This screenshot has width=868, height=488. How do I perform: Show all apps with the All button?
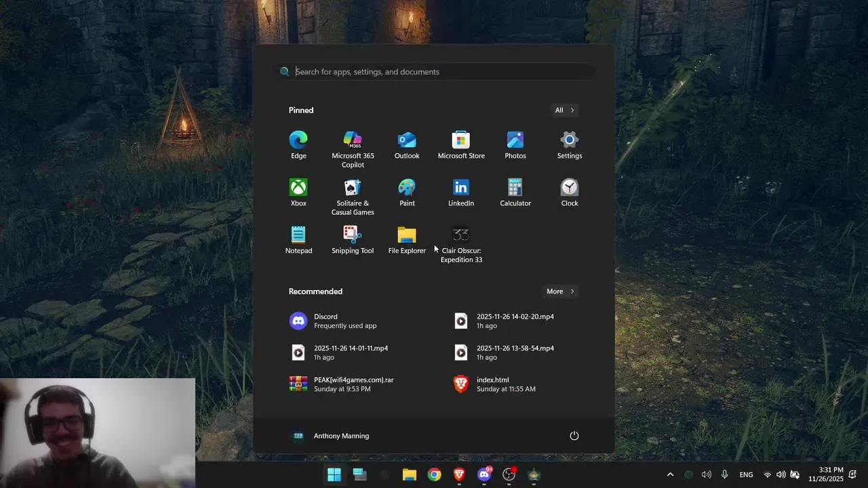pyautogui.click(x=564, y=110)
